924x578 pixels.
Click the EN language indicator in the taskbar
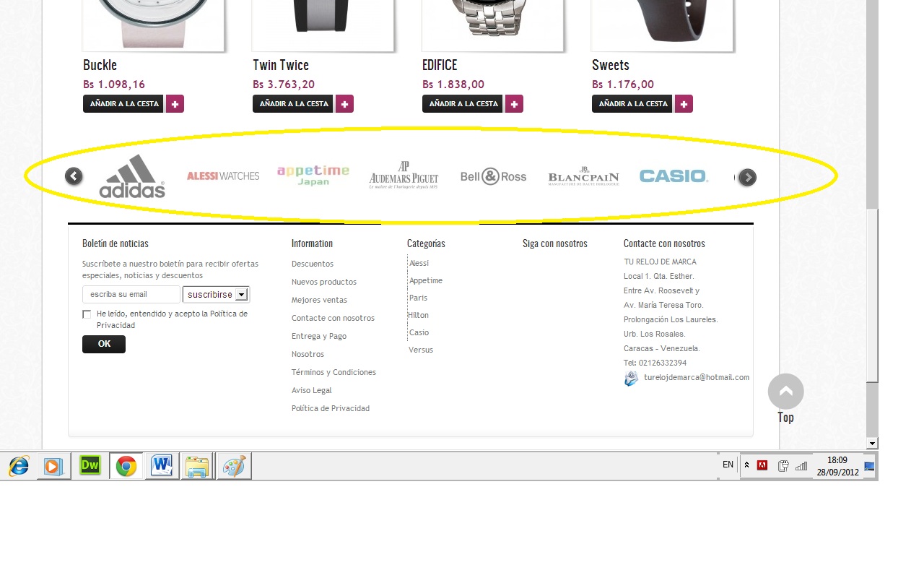tap(728, 465)
